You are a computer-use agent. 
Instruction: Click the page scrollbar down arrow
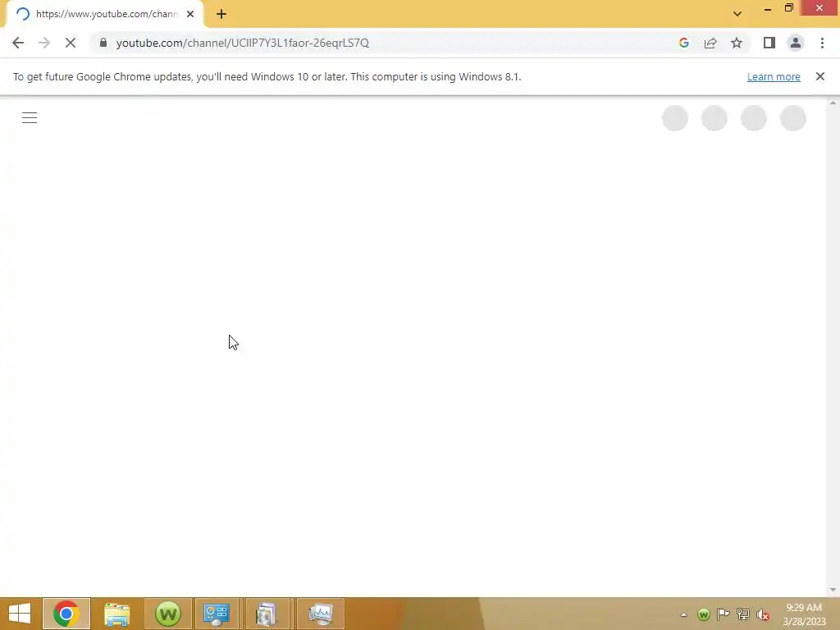coord(833,590)
